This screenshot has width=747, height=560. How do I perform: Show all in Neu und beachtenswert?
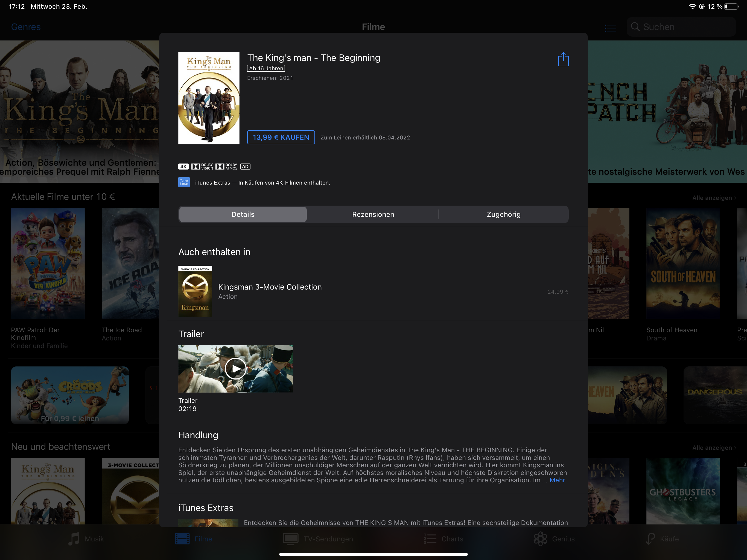tap(714, 448)
